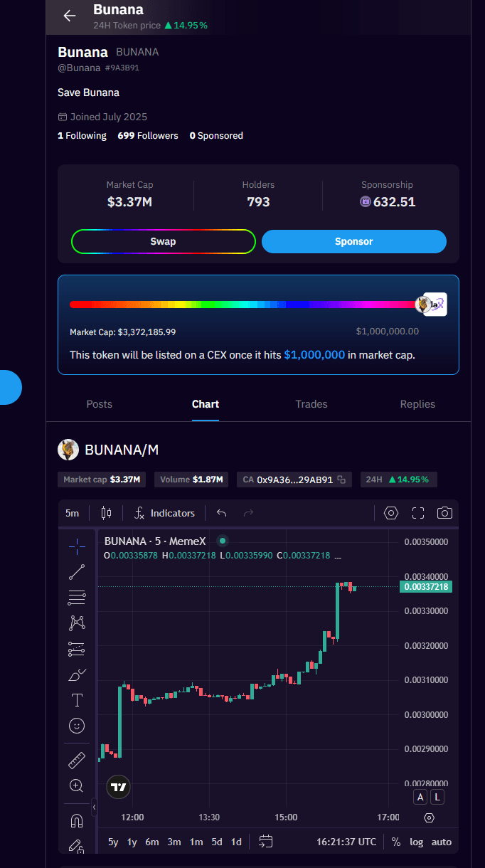Set chart range to 3m
The image size is (485, 868).
[174, 842]
